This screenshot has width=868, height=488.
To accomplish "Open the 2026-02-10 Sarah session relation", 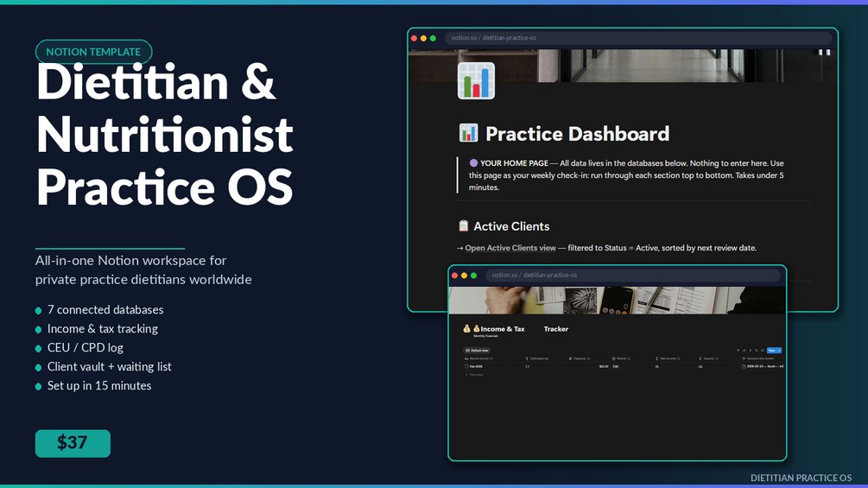I will pos(763,366).
